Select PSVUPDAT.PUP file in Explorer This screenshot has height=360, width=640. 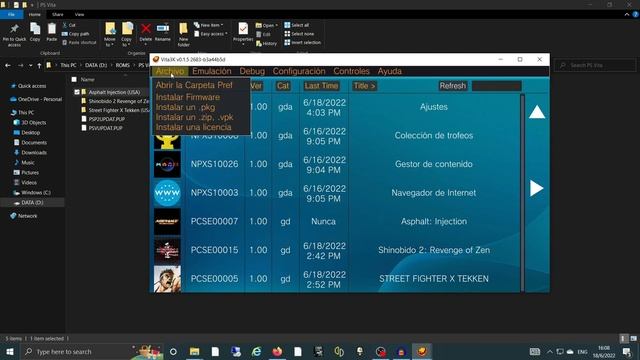[x=102, y=128]
